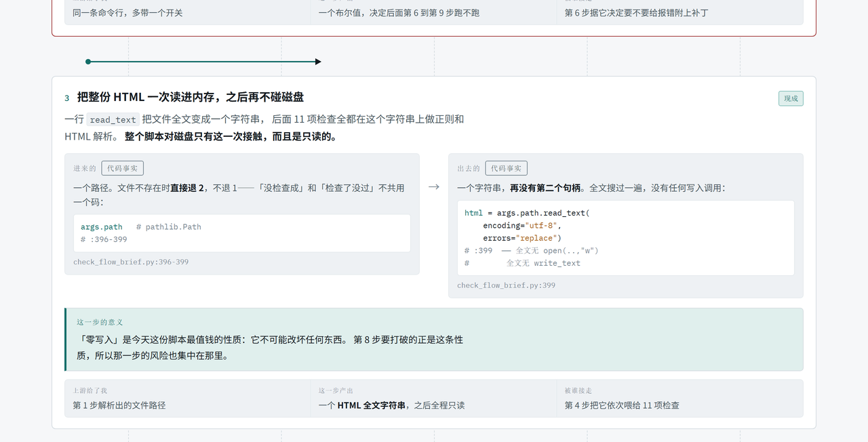This screenshot has height=442, width=868.
Task: Click code line html = args.path.read_text(
Action: click(x=527, y=213)
